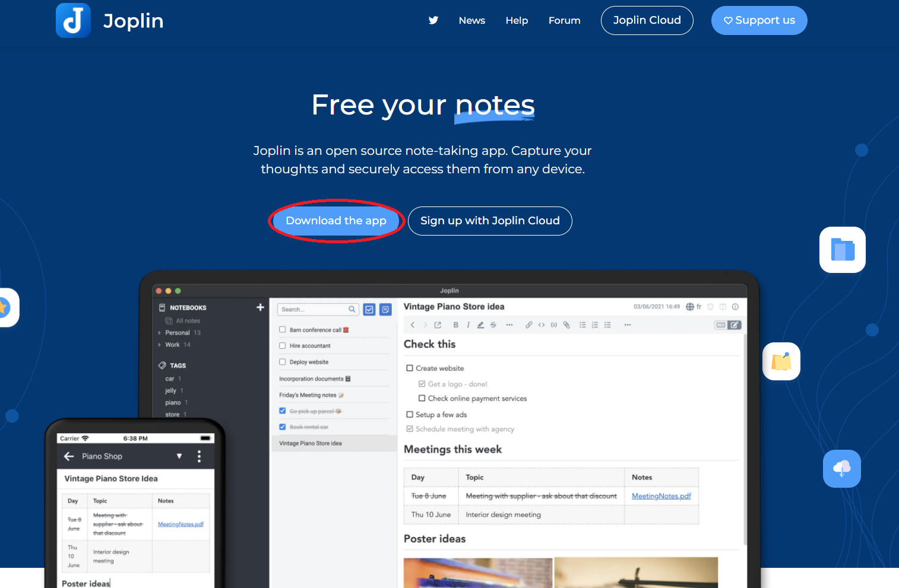Open the phone's notebook dropdown arrow
The image size is (899, 588).
[179, 456]
